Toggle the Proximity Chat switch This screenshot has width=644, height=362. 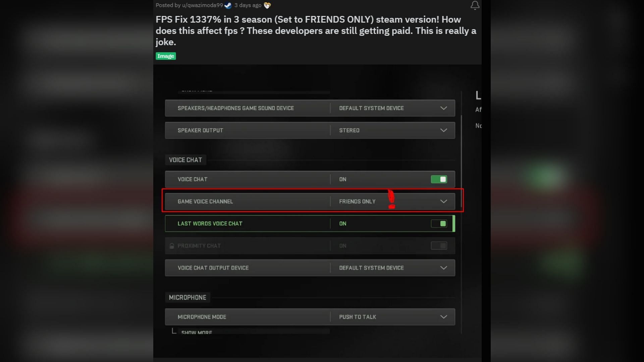point(439,246)
